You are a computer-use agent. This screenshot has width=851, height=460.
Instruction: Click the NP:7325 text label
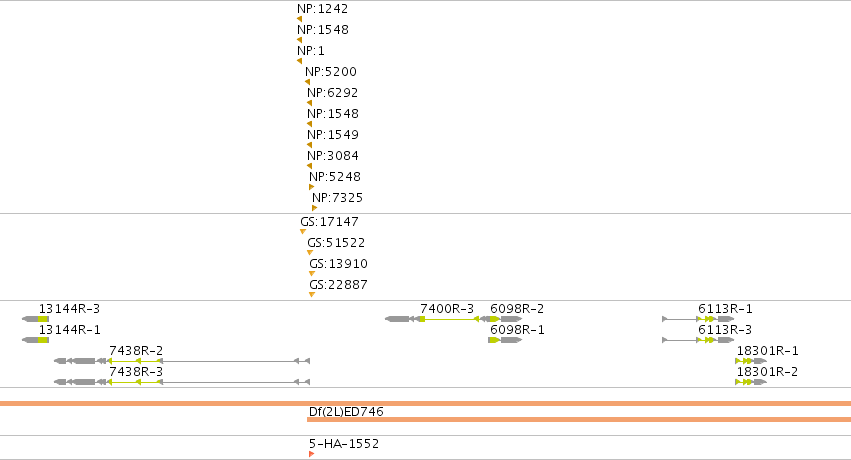coord(337,197)
